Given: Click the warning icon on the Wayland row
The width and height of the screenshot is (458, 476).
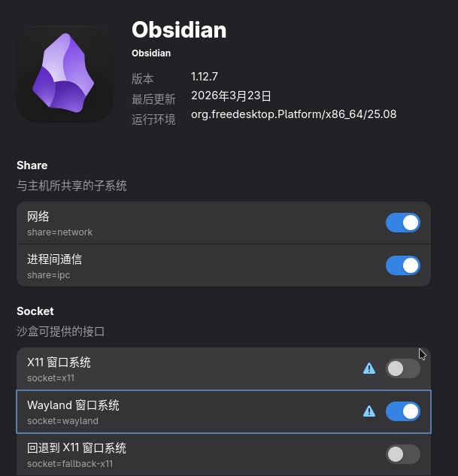Looking at the screenshot, I should tap(369, 411).
